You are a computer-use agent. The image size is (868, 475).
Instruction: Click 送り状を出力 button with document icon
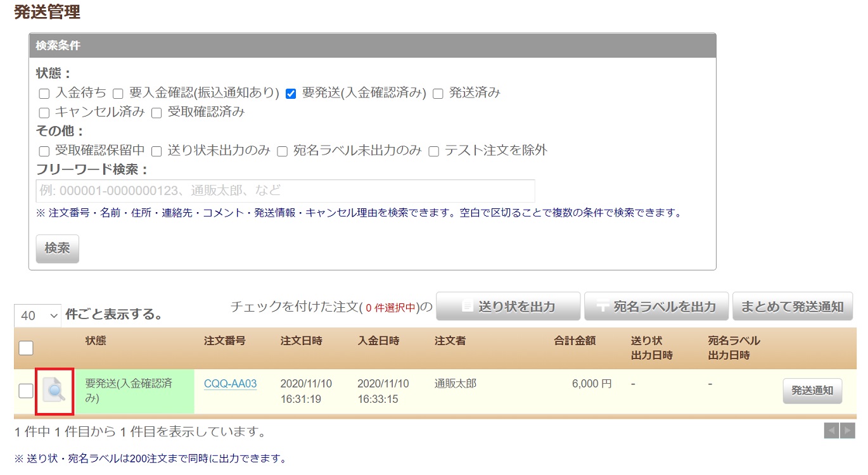coord(508,307)
